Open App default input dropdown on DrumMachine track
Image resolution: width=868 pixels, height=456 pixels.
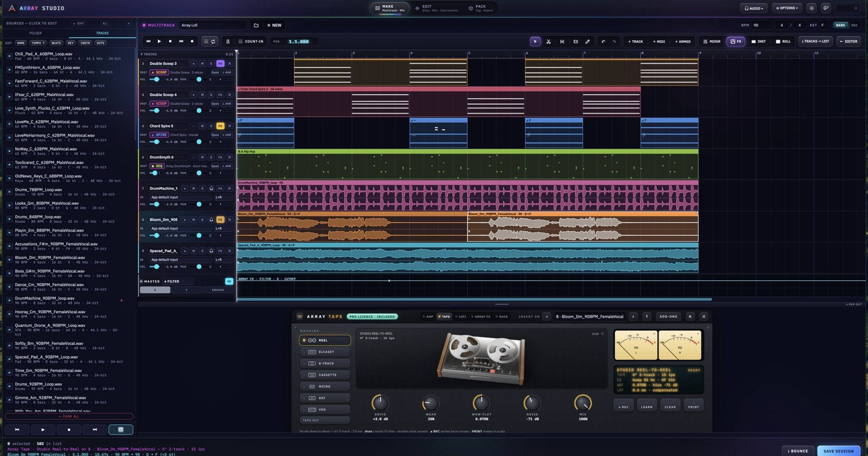tap(181, 197)
